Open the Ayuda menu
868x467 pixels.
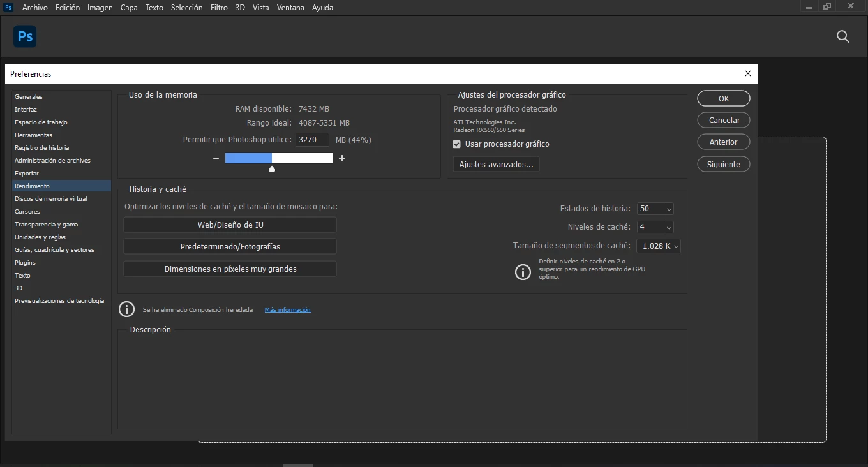tap(322, 8)
